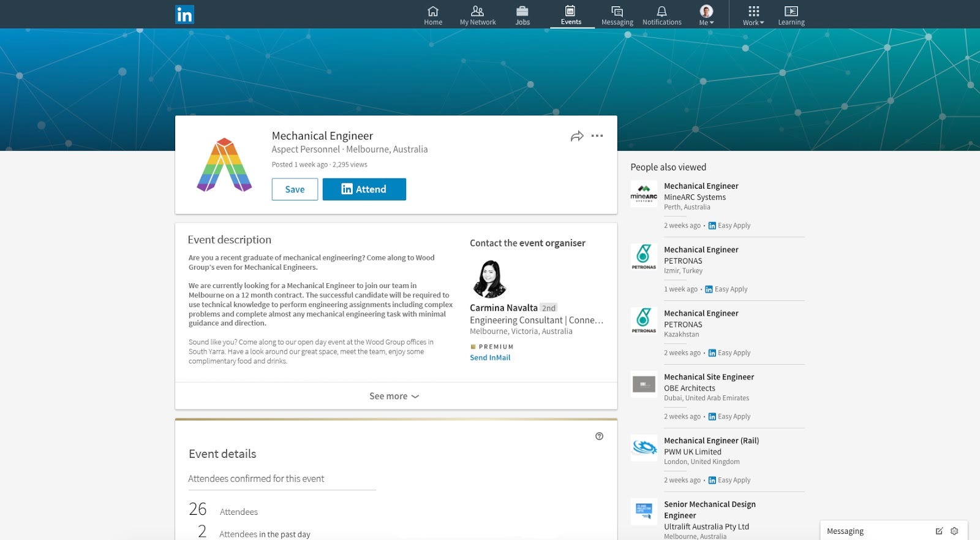980x540 pixels.
Task: Click 'Dubai, United Arab Emirates' location text
Action: pos(706,398)
